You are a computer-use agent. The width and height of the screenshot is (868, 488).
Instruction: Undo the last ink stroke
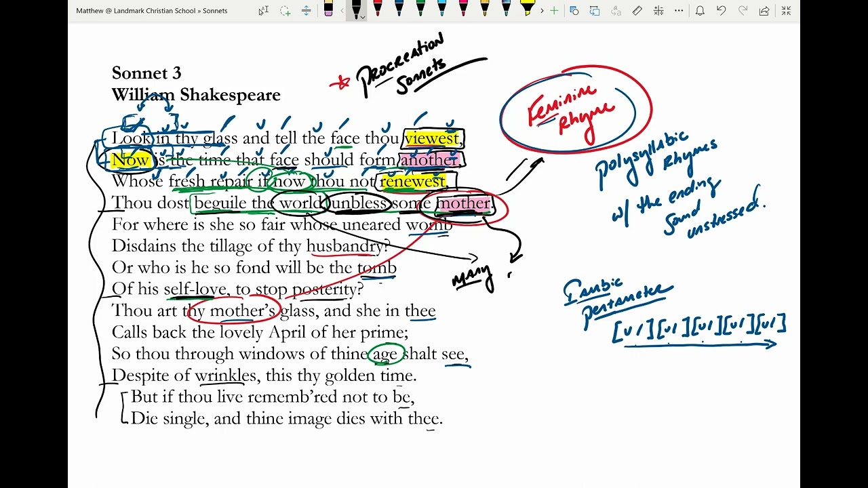coord(722,11)
